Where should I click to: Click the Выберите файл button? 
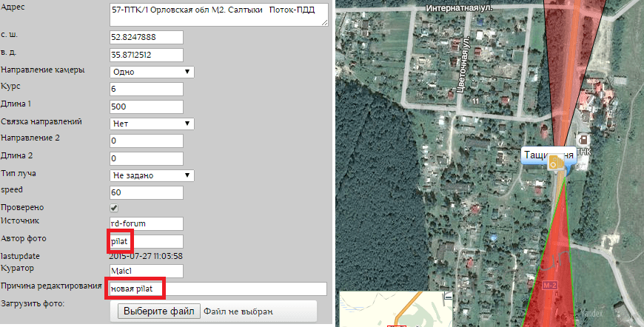(x=158, y=311)
